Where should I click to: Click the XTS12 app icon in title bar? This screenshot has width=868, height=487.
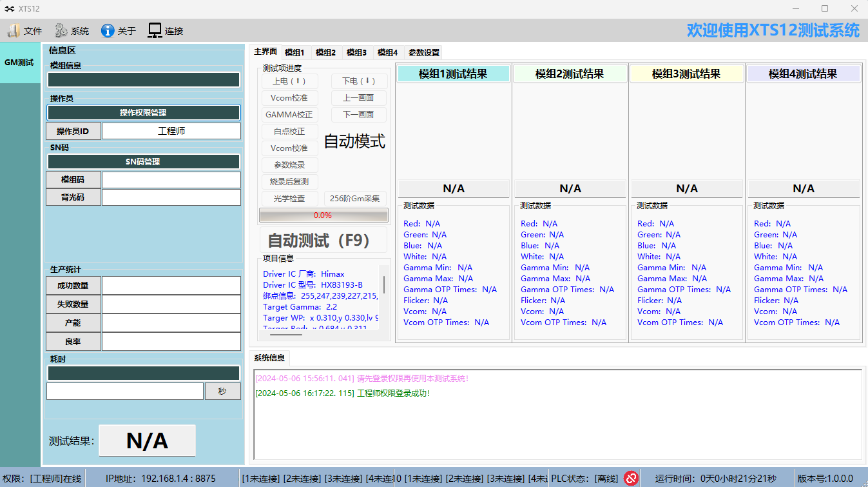[x=9, y=8]
